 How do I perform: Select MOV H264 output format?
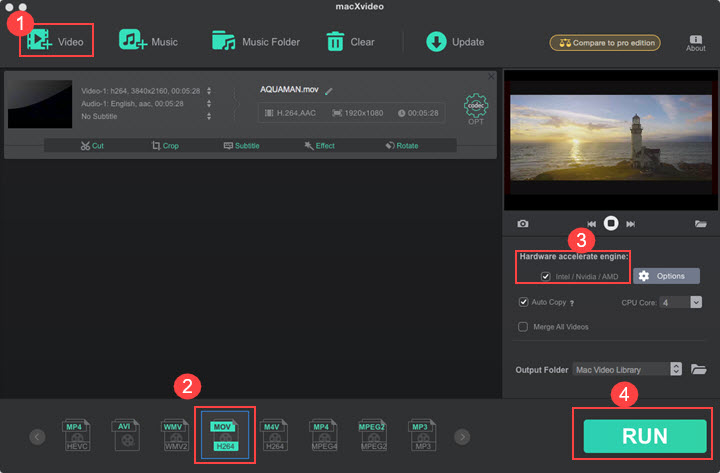click(224, 436)
